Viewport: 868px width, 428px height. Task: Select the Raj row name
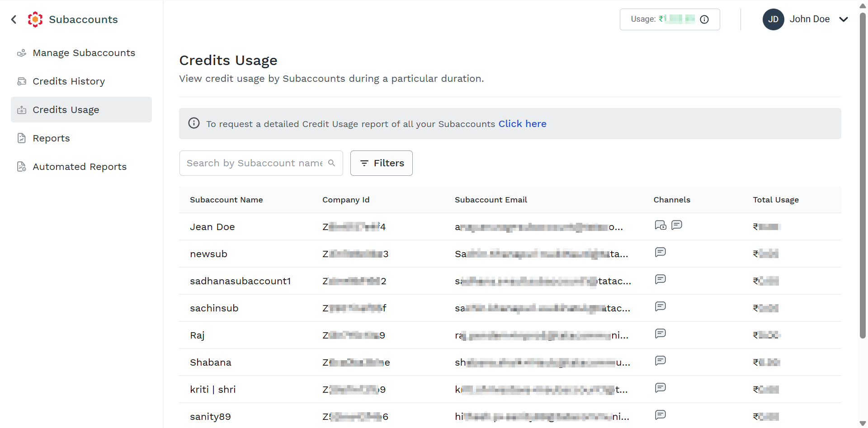point(197,335)
